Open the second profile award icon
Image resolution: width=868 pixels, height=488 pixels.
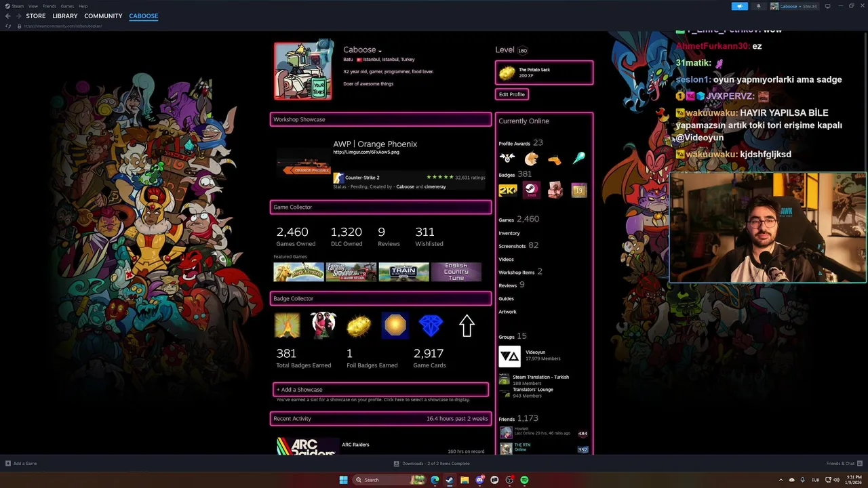tap(531, 158)
